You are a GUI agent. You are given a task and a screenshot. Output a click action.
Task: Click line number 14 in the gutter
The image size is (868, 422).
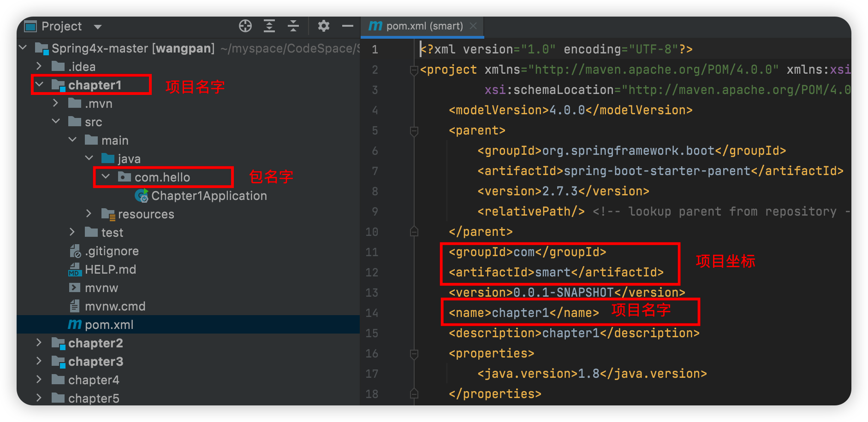coord(372,313)
